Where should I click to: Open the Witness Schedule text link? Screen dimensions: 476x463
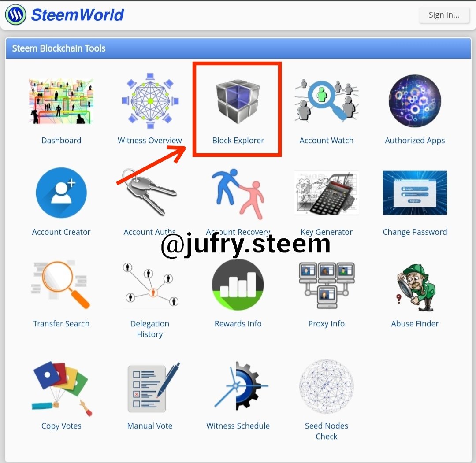(238, 426)
